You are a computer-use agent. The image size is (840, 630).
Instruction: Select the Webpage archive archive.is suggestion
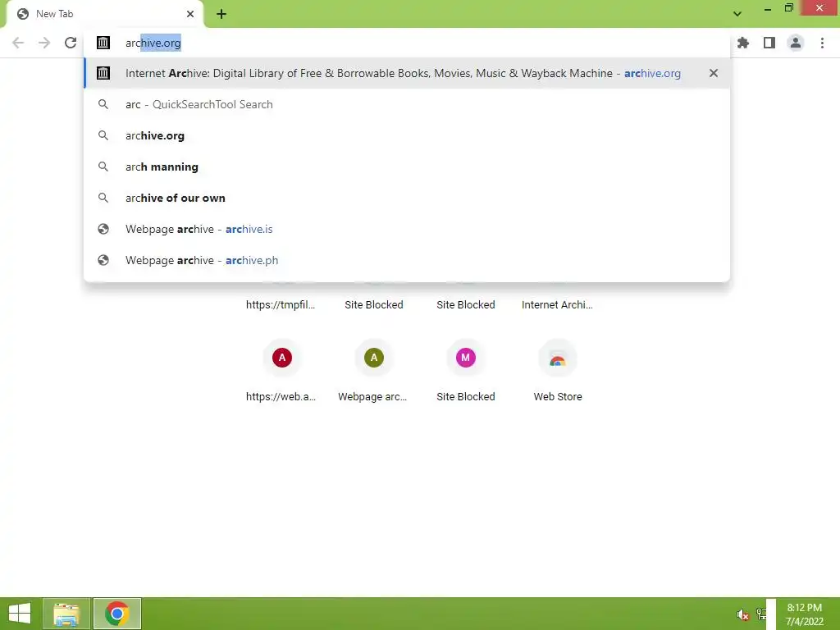[407, 229]
